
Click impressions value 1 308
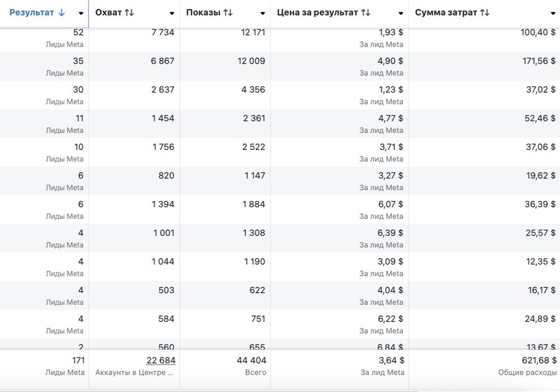(254, 233)
